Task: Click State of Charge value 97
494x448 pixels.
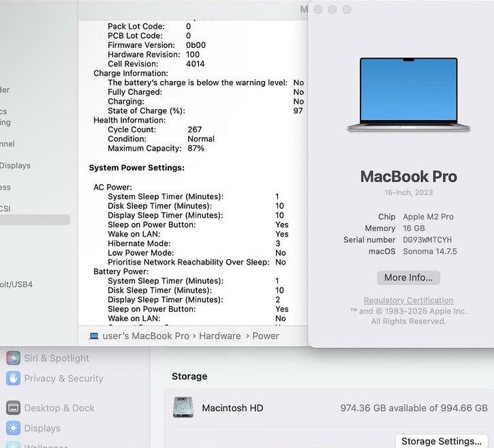Action: pos(298,110)
